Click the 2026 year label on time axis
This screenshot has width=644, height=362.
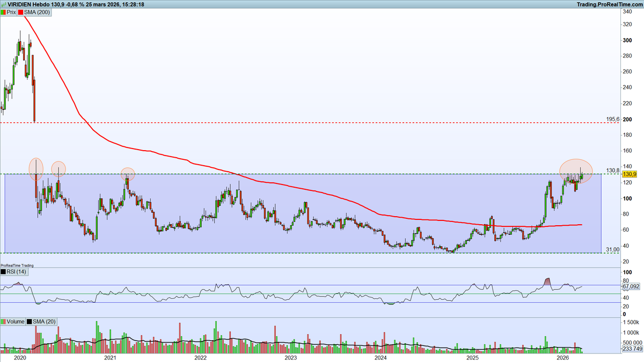pos(563,357)
